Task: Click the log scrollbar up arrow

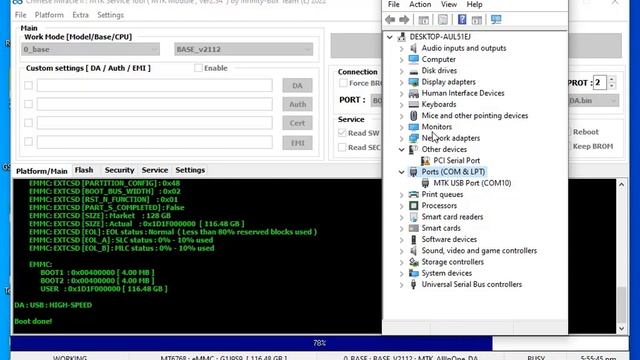Action: pos(621,184)
